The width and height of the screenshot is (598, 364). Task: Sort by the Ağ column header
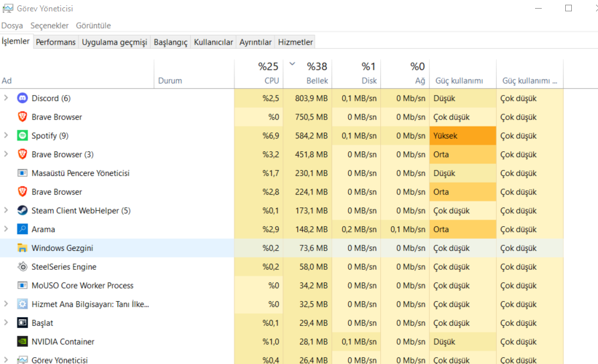(405, 74)
